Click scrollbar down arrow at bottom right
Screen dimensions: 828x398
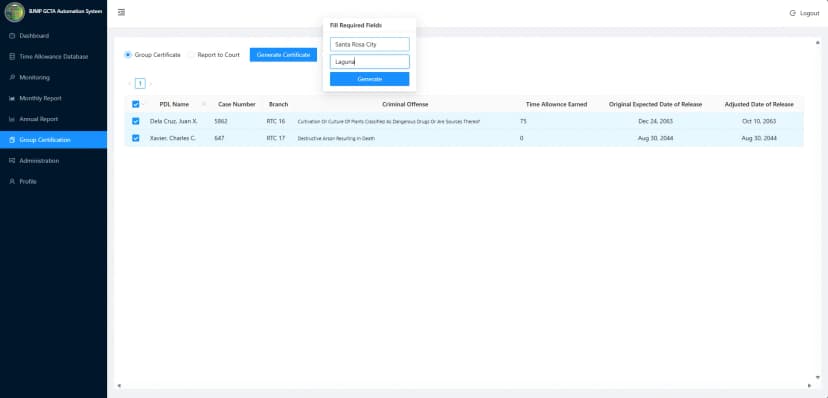pyautogui.click(x=817, y=377)
